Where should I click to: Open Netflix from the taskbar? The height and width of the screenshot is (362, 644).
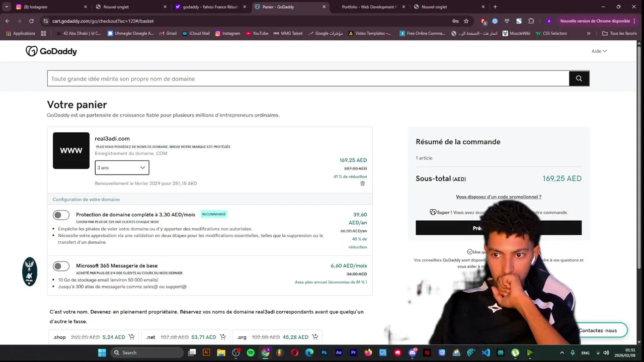click(427, 353)
